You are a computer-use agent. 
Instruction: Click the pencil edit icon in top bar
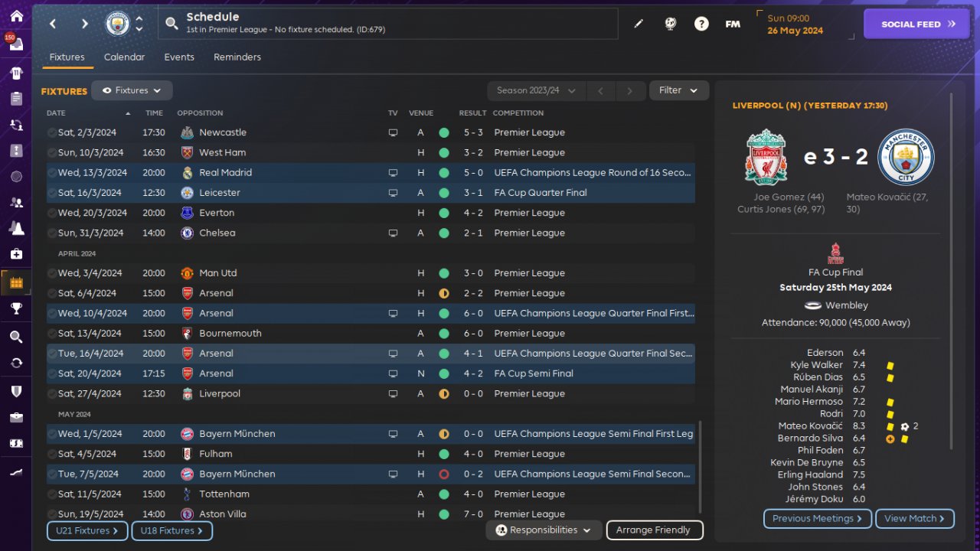pyautogui.click(x=639, y=24)
